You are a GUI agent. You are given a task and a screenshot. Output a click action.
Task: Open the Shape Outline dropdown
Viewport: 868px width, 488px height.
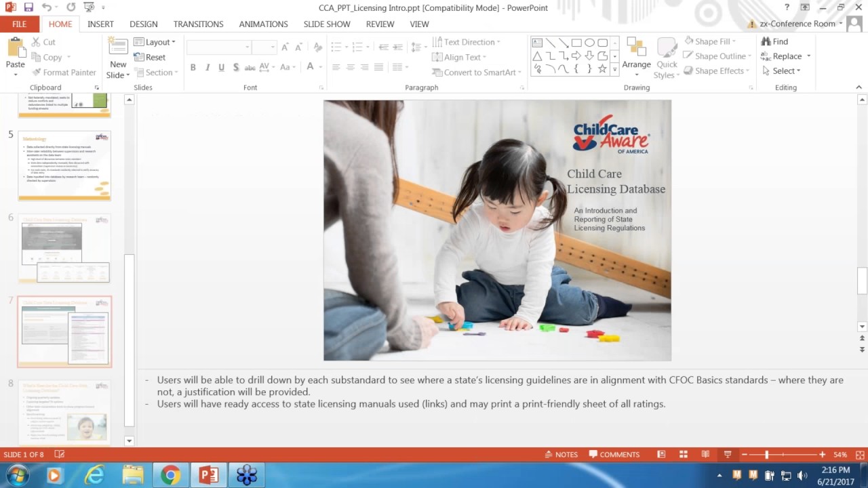coord(717,56)
